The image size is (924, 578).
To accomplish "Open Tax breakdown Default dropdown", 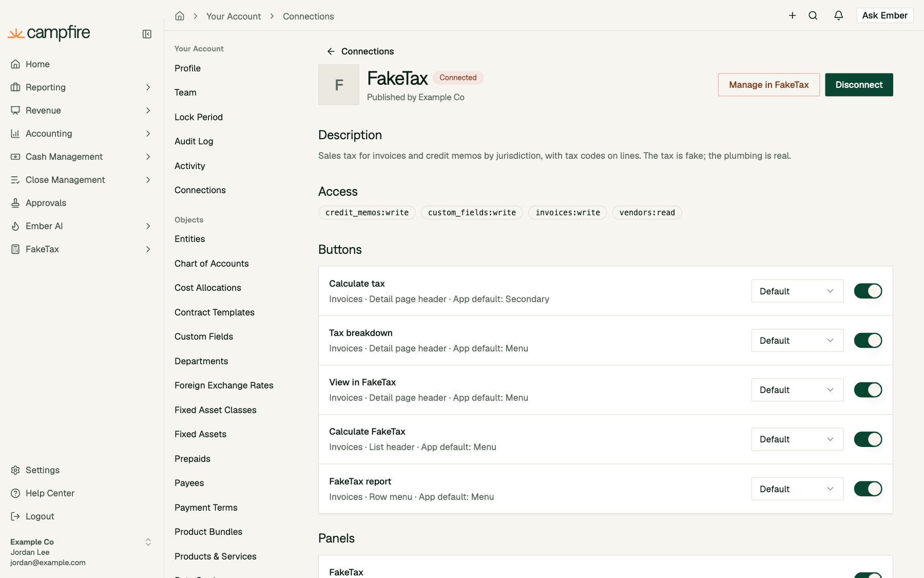I will click(x=797, y=340).
